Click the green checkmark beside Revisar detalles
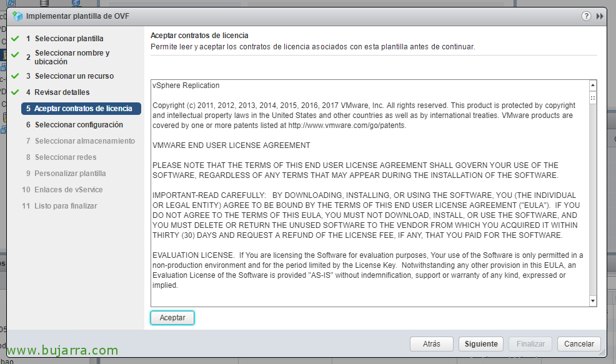The width and height of the screenshot is (616, 364). pyautogui.click(x=16, y=92)
